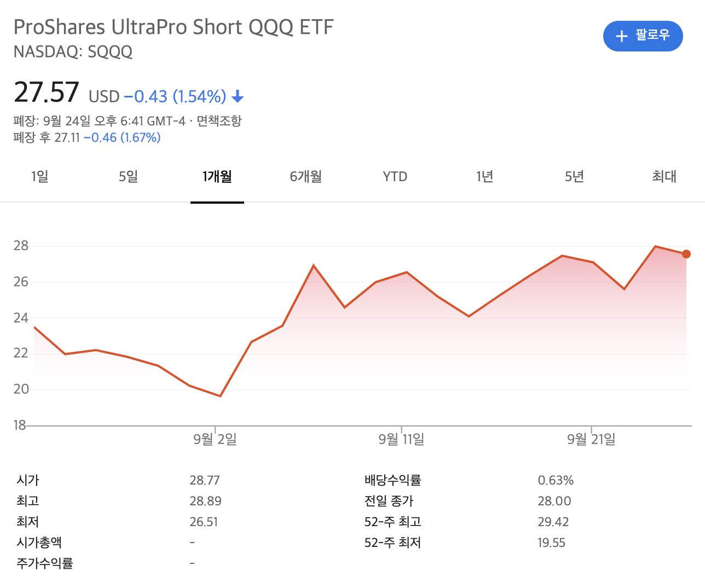705x588 pixels.
Task: Click the 9월 2일 axis date marker
Action: tap(215, 439)
